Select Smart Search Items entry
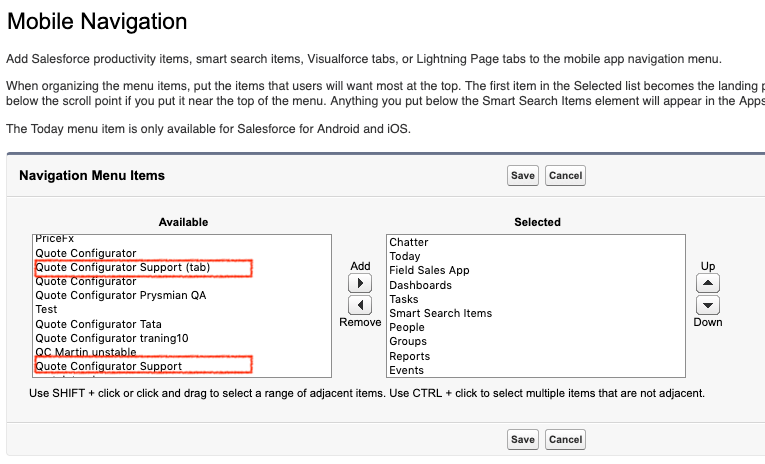 click(x=536, y=313)
